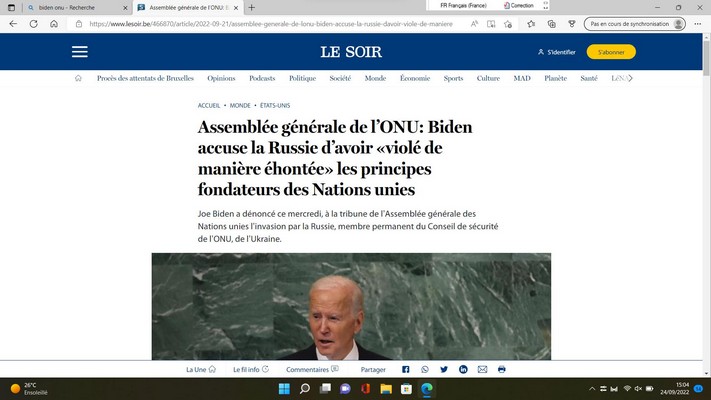The image size is (711, 400).
Task: Open the Podcasts section
Action: tap(262, 78)
